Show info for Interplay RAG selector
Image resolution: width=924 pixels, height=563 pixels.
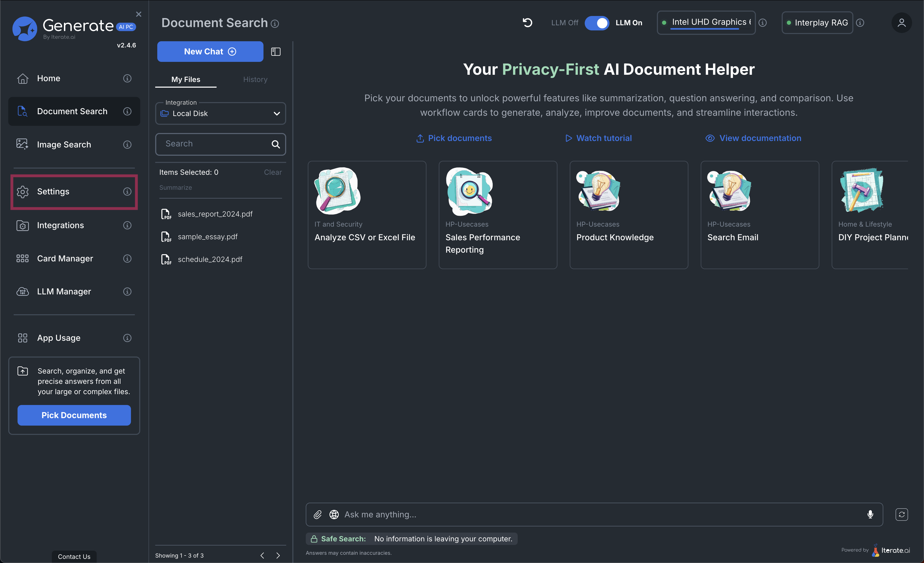[860, 23]
